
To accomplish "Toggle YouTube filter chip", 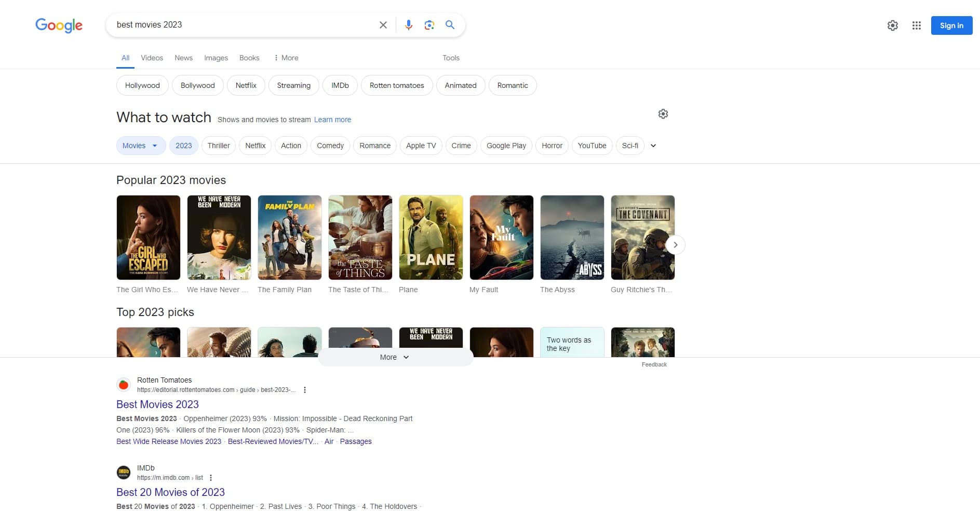I will point(592,146).
